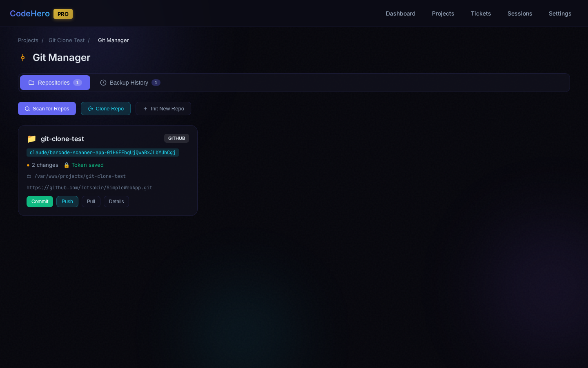The image size is (588, 368).
Task: Pull latest changes for git-clone-test
Action: point(91,202)
